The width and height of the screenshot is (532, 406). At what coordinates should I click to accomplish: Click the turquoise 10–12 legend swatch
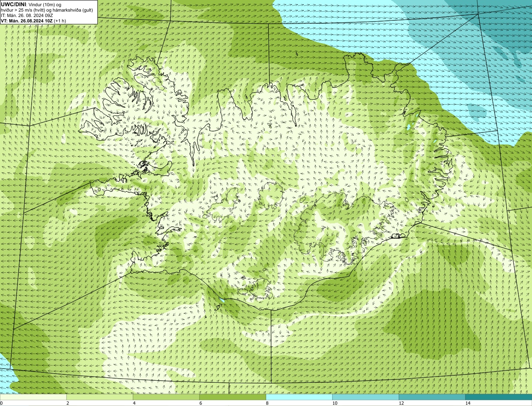point(366,397)
